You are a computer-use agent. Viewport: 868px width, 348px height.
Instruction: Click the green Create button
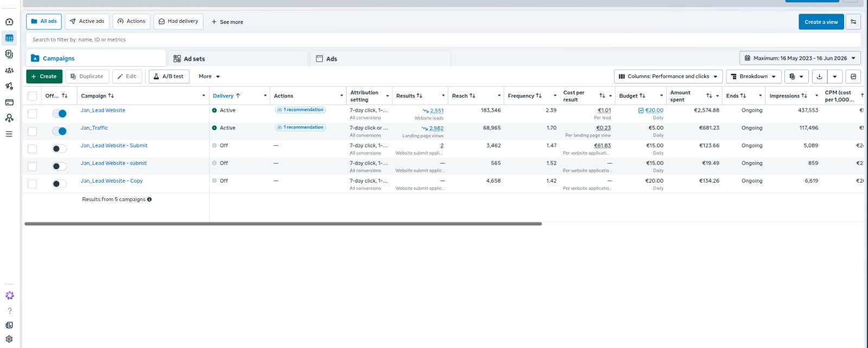point(44,76)
